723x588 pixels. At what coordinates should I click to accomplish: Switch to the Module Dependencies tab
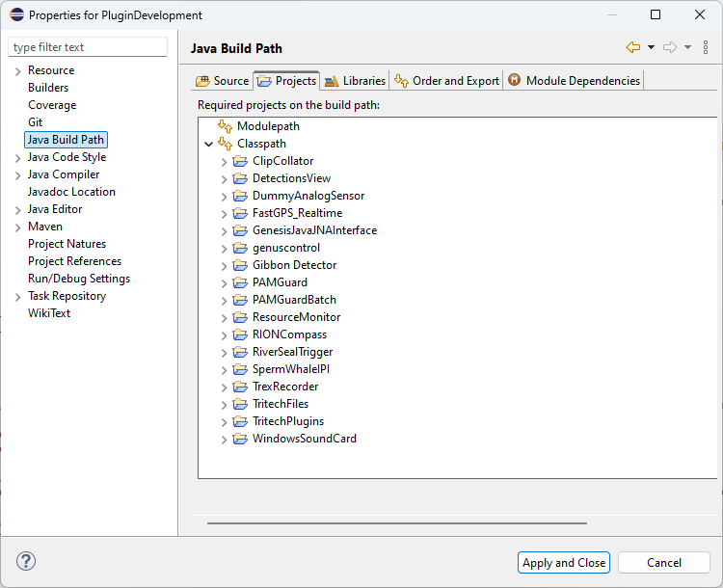pyautogui.click(x=574, y=81)
